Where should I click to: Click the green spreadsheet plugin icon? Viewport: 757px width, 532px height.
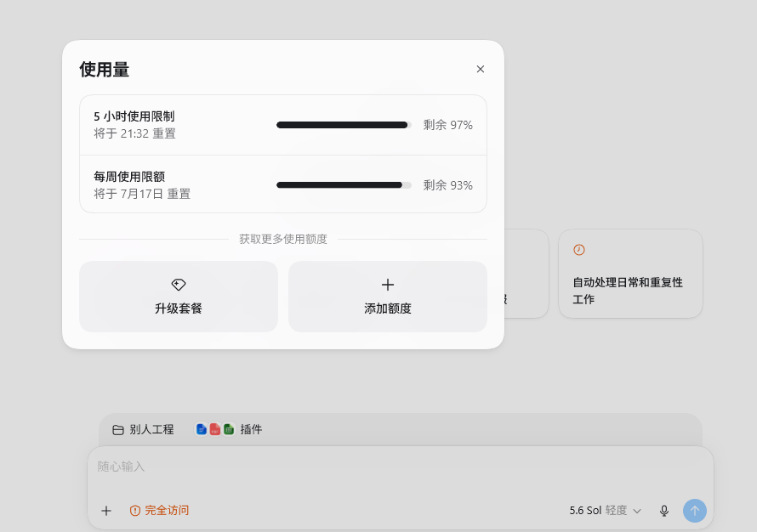pyautogui.click(x=229, y=429)
